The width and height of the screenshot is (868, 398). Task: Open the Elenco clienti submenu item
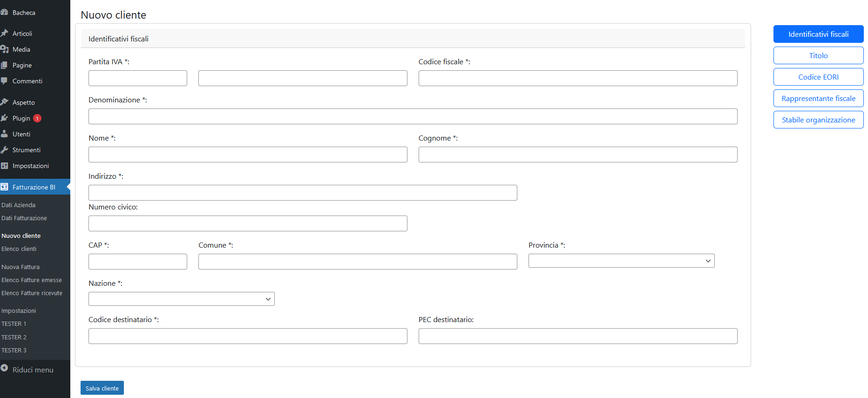pyautogui.click(x=19, y=249)
